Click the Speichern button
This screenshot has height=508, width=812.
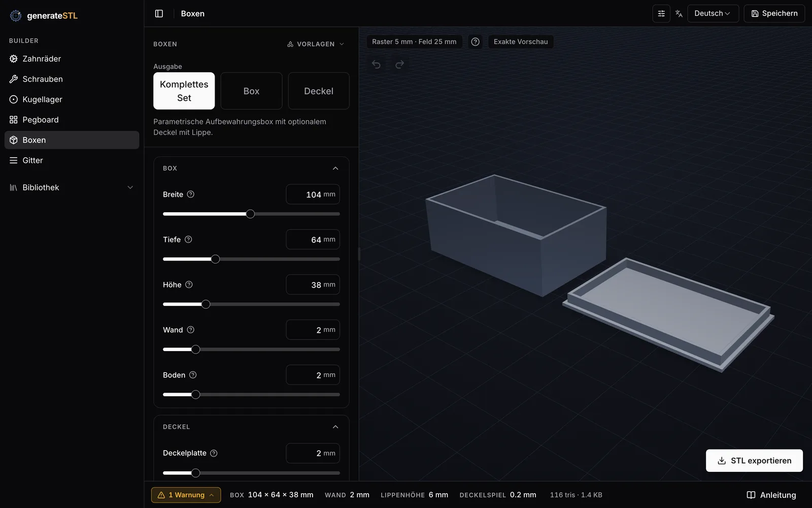coord(774,14)
